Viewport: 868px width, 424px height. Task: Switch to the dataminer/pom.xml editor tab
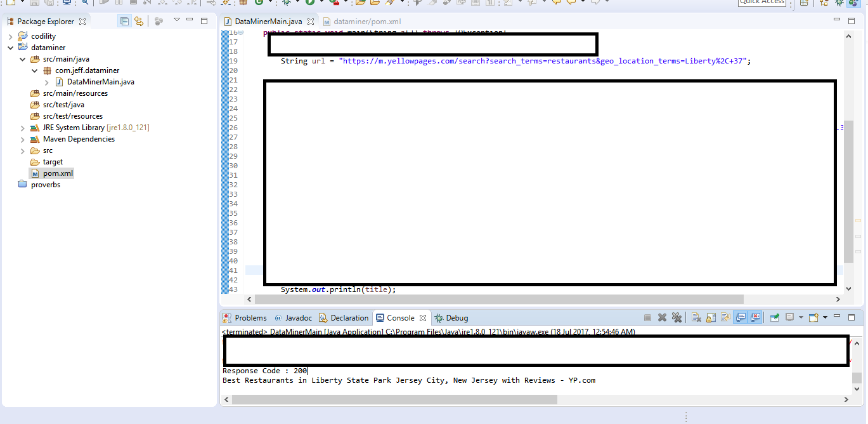pos(362,21)
